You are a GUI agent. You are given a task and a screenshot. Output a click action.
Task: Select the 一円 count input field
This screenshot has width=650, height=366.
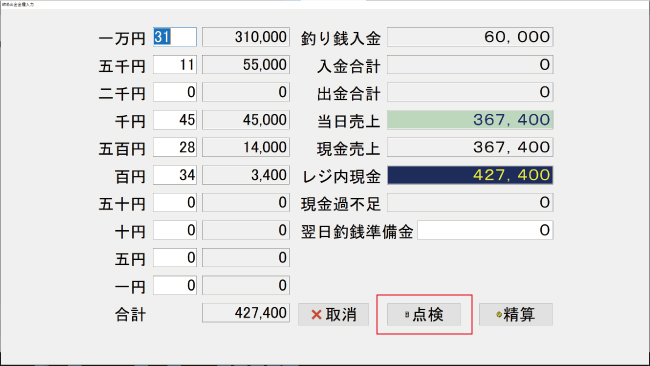(x=175, y=285)
